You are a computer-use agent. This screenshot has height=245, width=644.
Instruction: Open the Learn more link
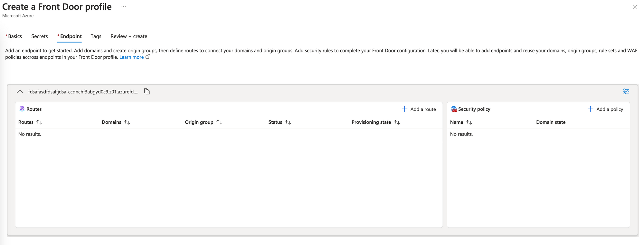click(131, 57)
